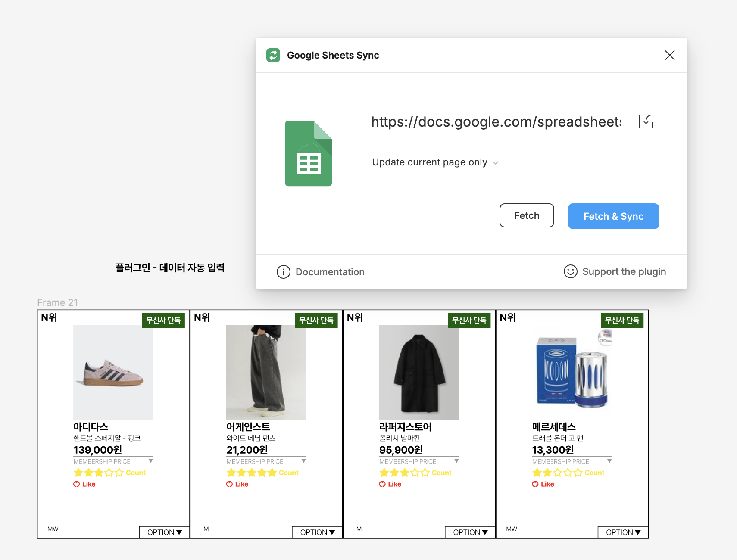Click the star rating on the 라퍼지스토어 card
This screenshot has width=737, height=560.
(404, 473)
